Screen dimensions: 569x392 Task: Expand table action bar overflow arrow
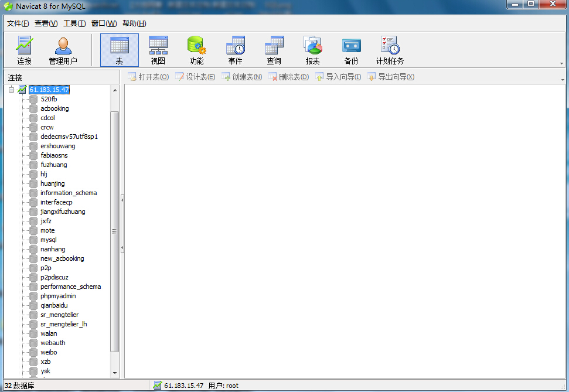pyautogui.click(x=563, y=80)
